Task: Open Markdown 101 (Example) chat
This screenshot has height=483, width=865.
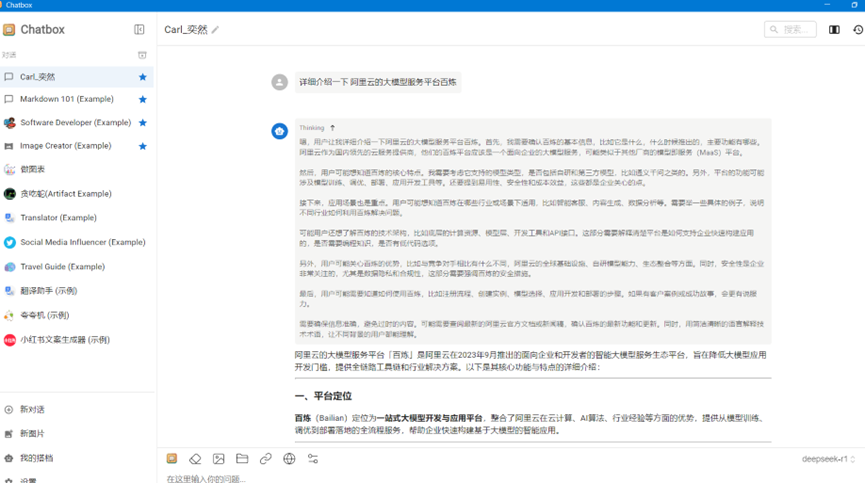Action: [77, 99]
